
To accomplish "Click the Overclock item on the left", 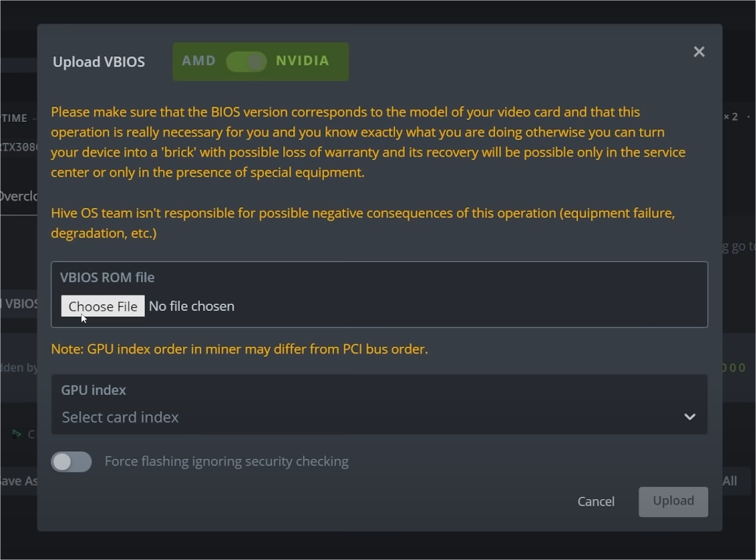I will coord(19,196).
